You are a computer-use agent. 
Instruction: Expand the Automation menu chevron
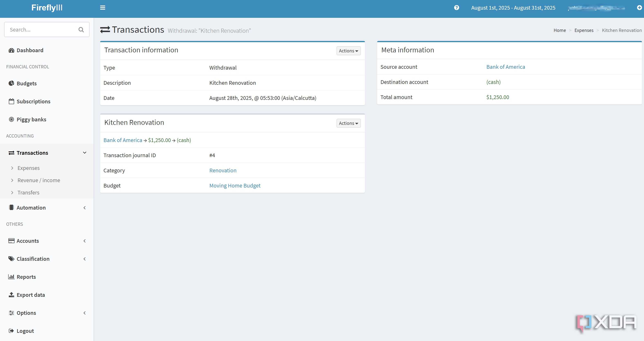coord(84,208)
